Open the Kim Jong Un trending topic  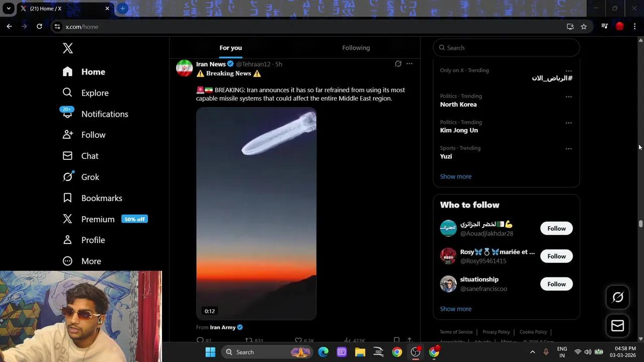click(x=459, y=130)
